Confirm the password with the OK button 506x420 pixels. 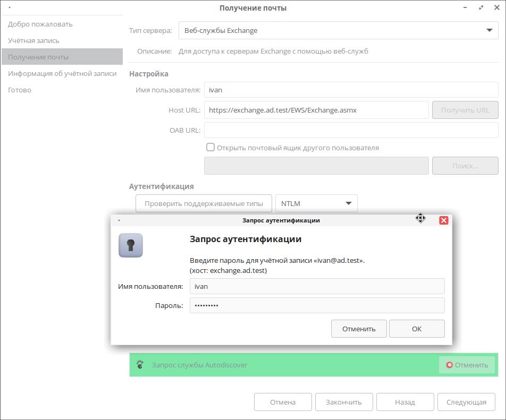(x=417, y=329)
